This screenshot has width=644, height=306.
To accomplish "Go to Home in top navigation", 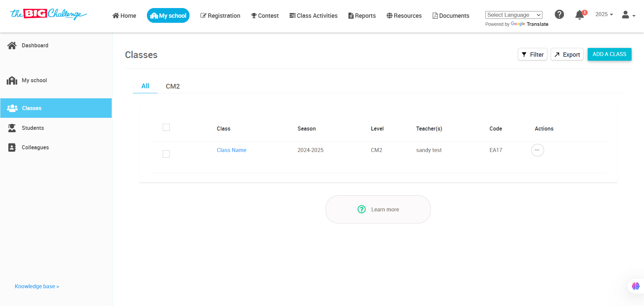I will coord(124,15).
